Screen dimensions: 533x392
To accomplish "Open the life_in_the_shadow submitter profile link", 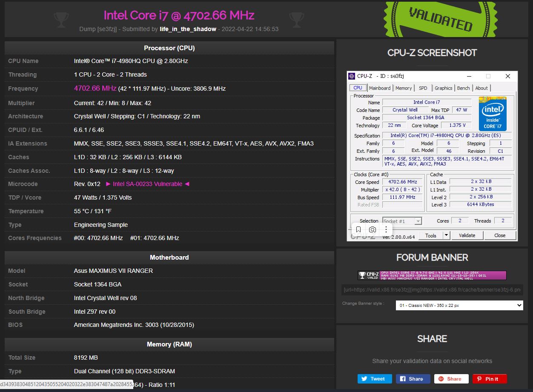I will point(188,29).
